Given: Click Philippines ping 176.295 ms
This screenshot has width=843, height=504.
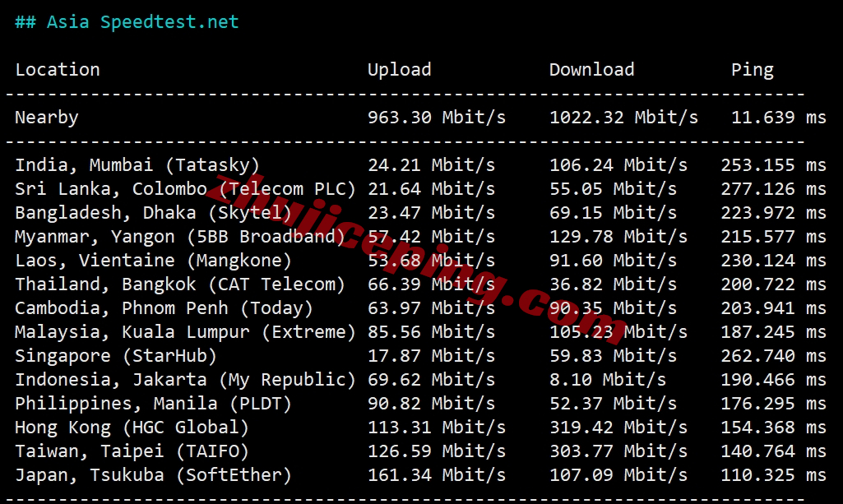Looking at the screenshot, I should click(x=774, y=404).
